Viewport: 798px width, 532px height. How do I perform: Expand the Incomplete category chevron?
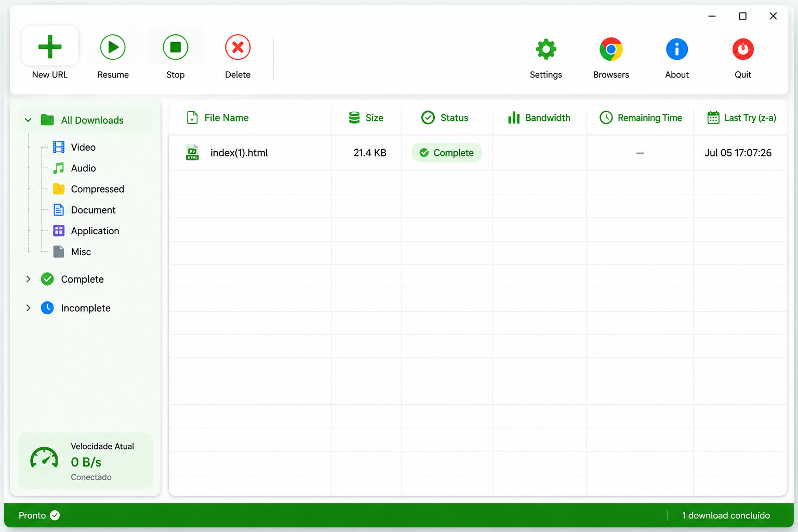point(28,308)
